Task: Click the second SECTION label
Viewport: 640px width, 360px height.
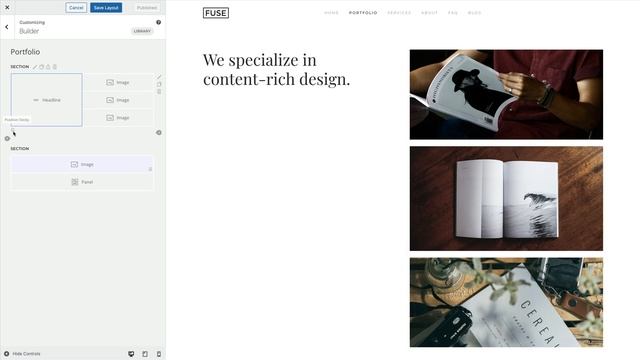Action: [x=20, y=149]
